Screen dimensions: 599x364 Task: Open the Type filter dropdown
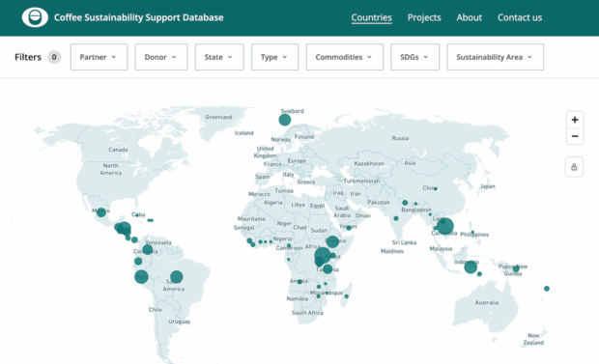[274, 57]
